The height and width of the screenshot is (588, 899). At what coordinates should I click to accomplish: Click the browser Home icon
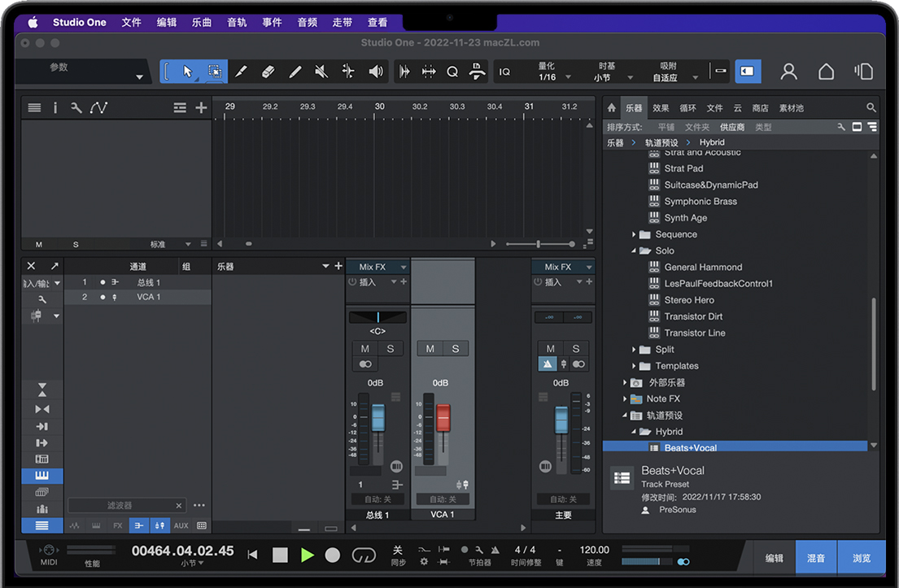[612, 107]
